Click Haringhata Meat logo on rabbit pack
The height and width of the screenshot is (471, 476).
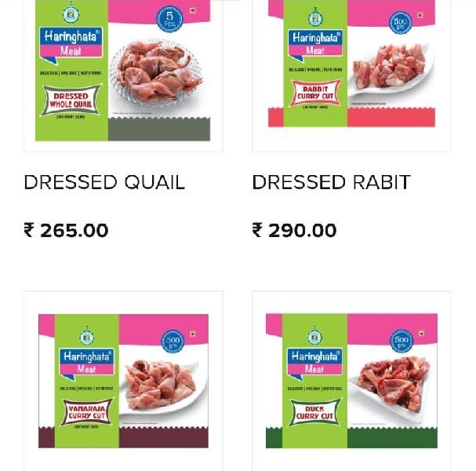click(315, 45)
